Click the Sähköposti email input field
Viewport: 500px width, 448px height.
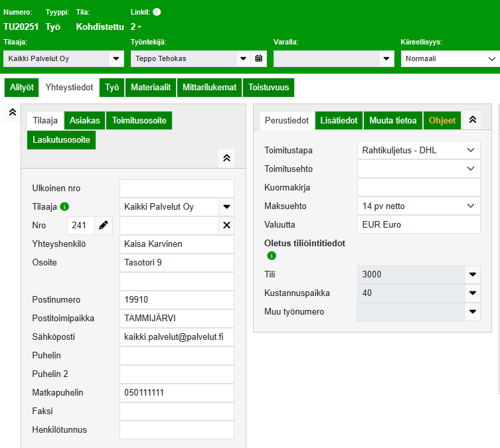point(177,337)
